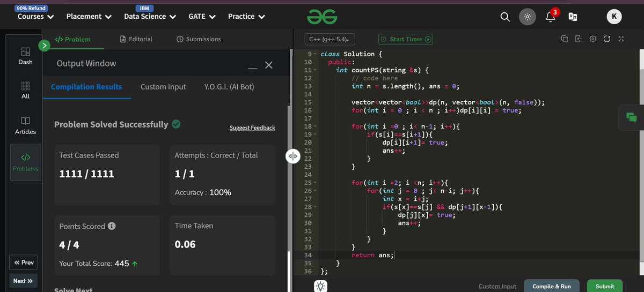The height and width of the screenshot is (292, 644).
Task: Expand the Data Science dropdown menu
Action: pyautogui.click(x=150, y=17)
